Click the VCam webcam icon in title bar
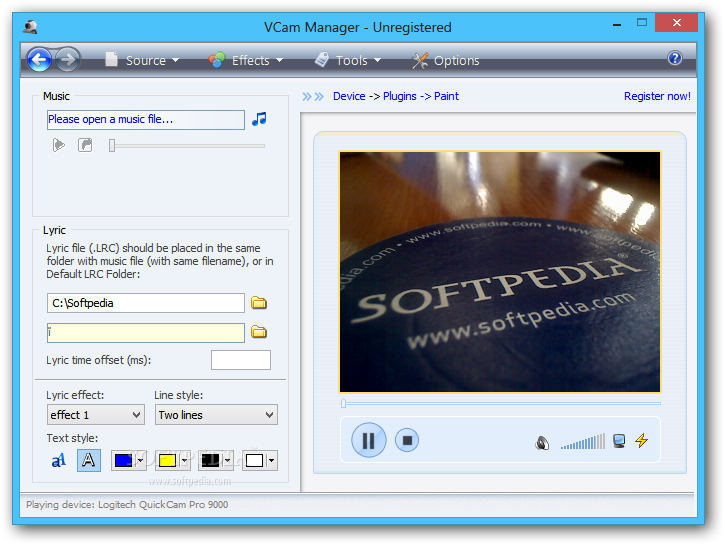This screenshot has width=725, height=545. tap(31, 27)
